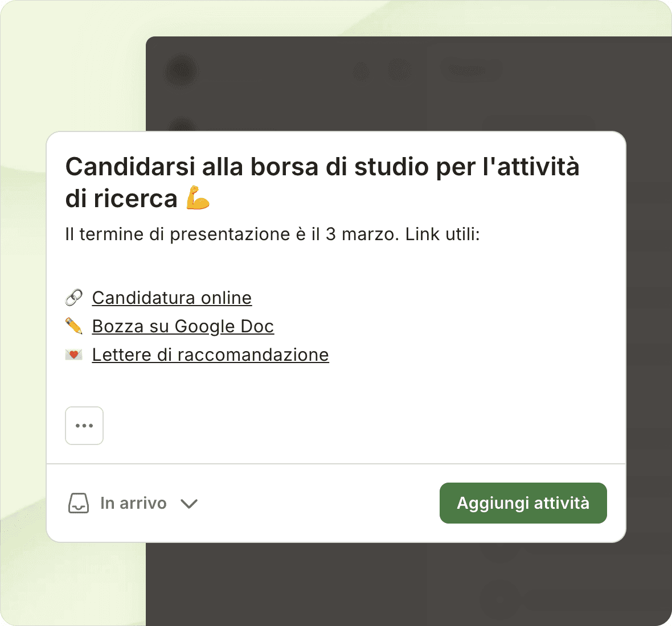This screenshot has height=626, width=672.
Task: Expand the chevron next to In arrivo
Action: [189, 504]
